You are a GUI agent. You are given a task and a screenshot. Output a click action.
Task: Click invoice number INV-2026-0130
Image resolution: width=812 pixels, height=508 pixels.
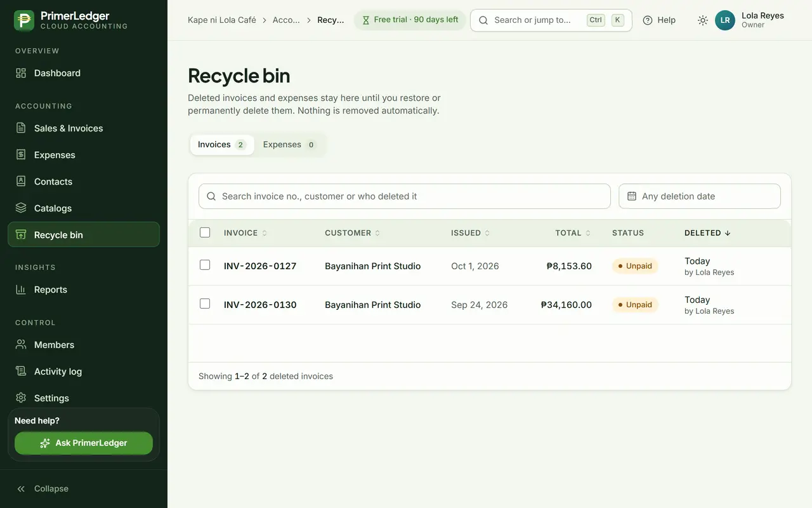tap(260, 305)
